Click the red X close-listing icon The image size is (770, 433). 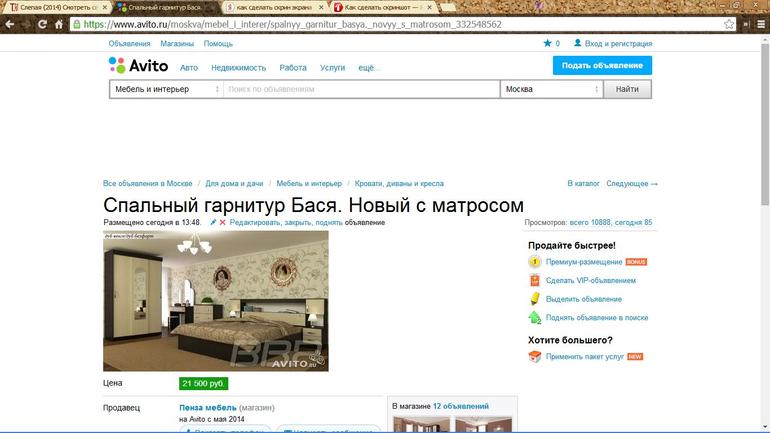(222, 222)
